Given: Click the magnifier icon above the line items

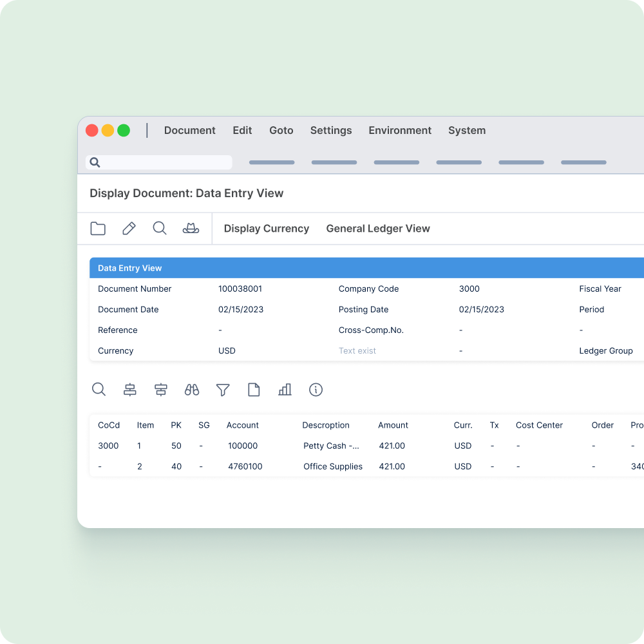Looking at the screenshot, I should [99, 390].
